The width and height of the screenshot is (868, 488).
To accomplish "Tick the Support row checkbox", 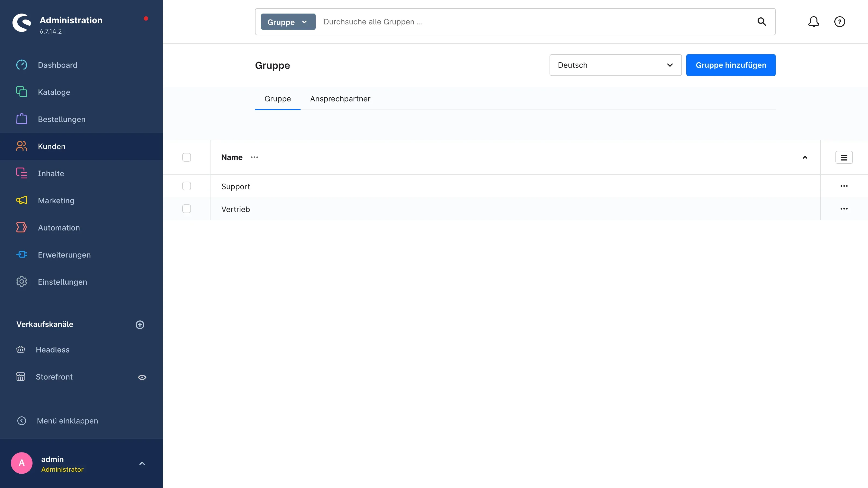I will (186, 186).
